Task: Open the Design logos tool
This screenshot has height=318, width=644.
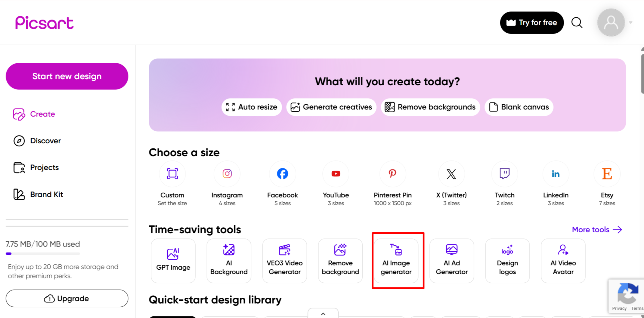Action: [x=507, y=261]
